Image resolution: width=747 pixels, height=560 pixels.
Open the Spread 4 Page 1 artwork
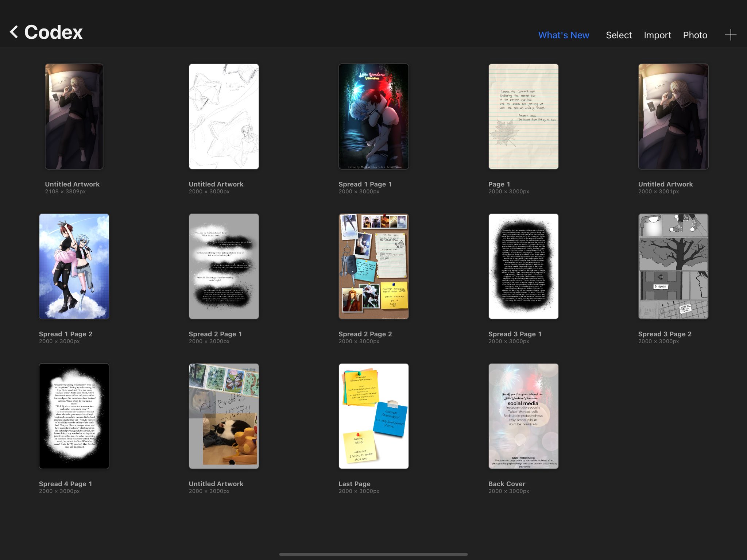[74, 416]
